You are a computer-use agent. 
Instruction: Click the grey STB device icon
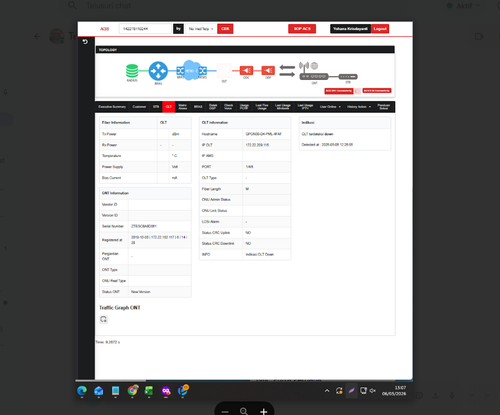coord(348,77)
